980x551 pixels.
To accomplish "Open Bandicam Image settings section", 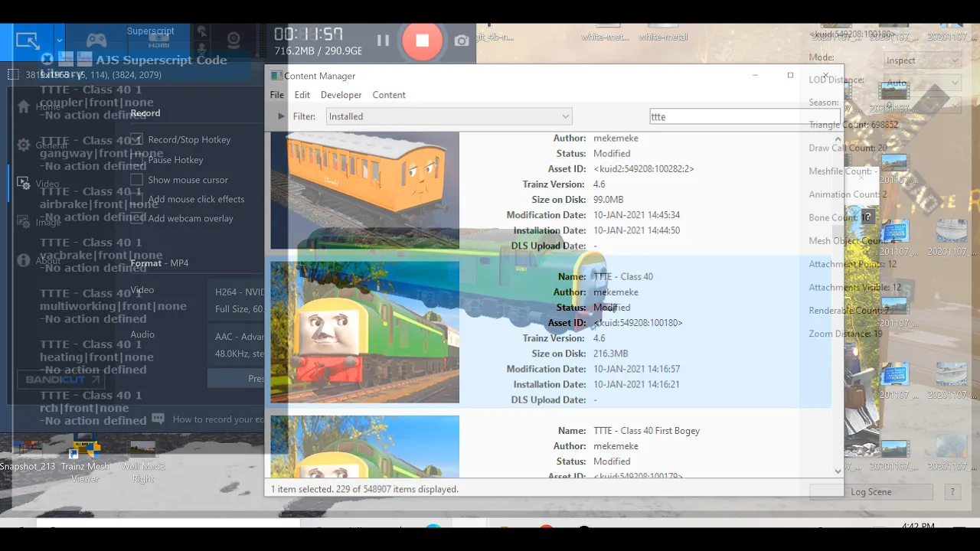I will point(38,222).
